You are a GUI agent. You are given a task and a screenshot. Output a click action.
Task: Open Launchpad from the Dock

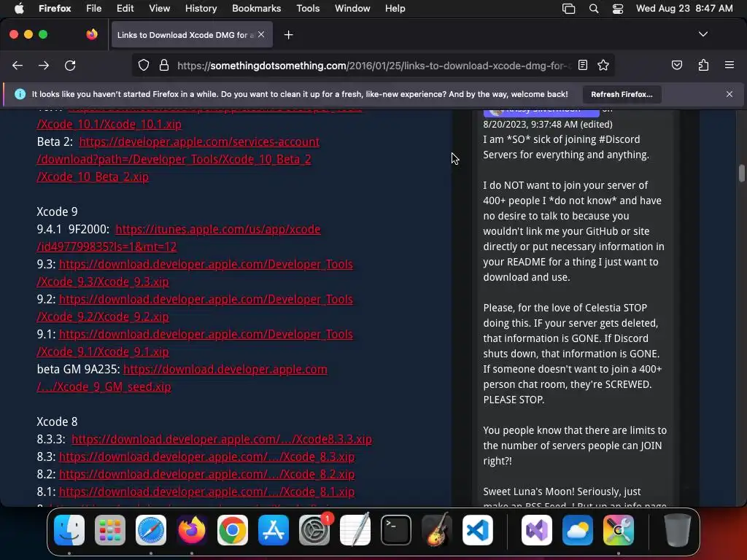coord(110,529)
